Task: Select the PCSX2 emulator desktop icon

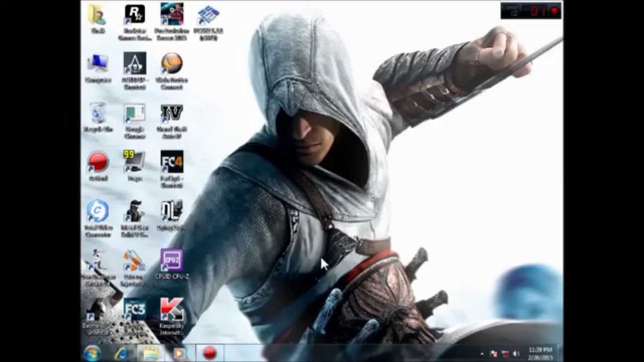Action: [208, 22]
